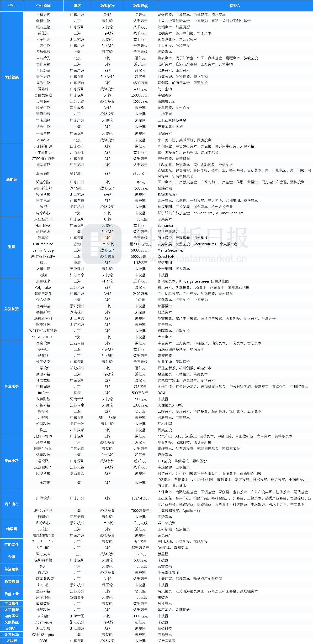Click the 融资轮次 column header
The height and width of the screenshot is (644, 313).
tap(107, 6)
